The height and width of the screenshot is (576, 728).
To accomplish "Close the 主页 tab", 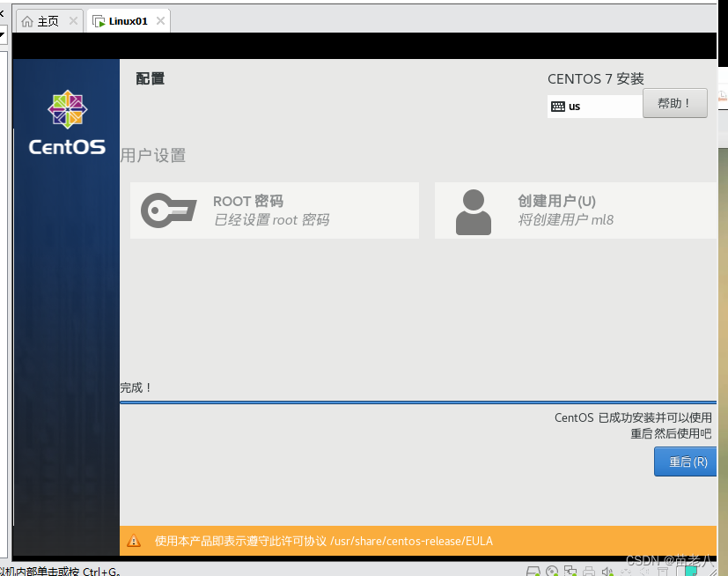I will click(x=73, y=21).
